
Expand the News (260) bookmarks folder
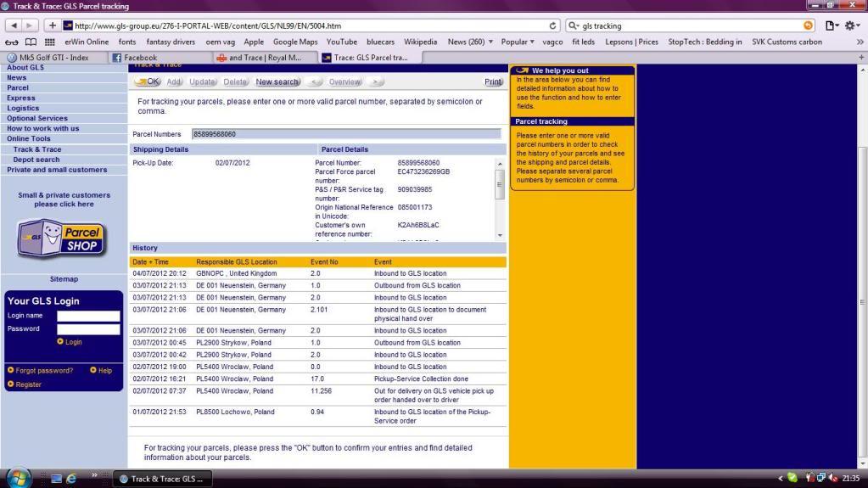[470, 42]
